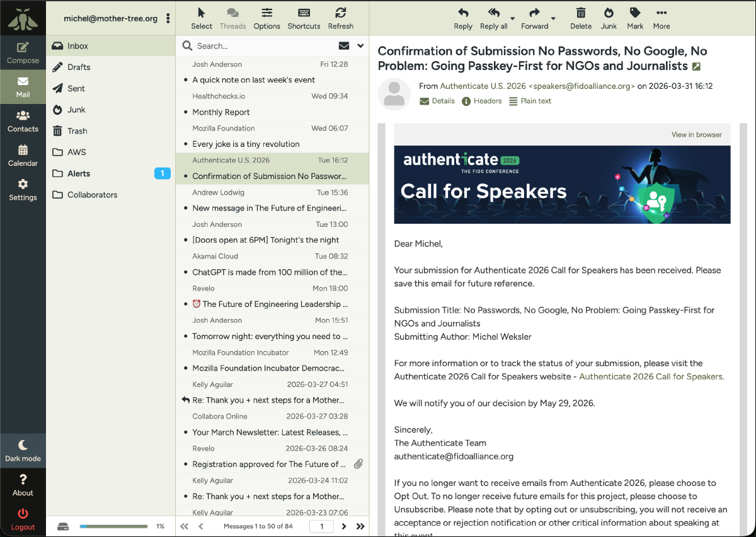Adjust the mailbox quota slider
The image size is (756, 537).
[x=113, y=526]
